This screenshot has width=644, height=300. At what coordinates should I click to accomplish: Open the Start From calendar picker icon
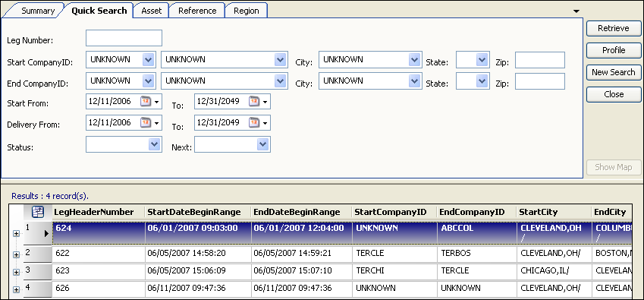click(x=146, y=101)
